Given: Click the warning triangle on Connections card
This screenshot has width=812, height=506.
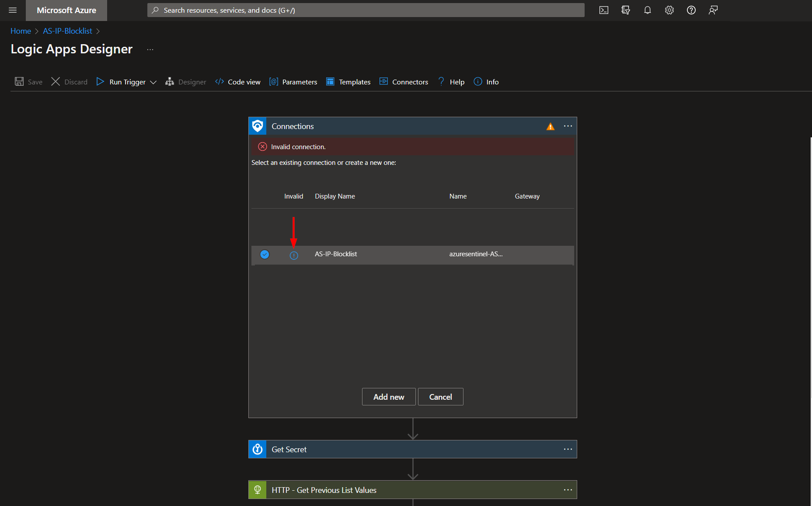Looking at the screenshot, I should (x=551, y=126).
